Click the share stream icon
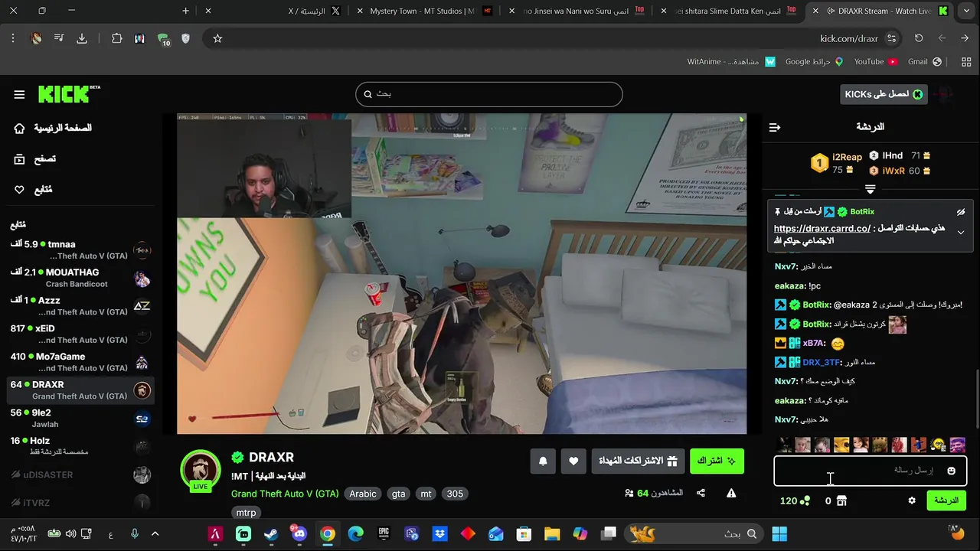 point(701,494)
